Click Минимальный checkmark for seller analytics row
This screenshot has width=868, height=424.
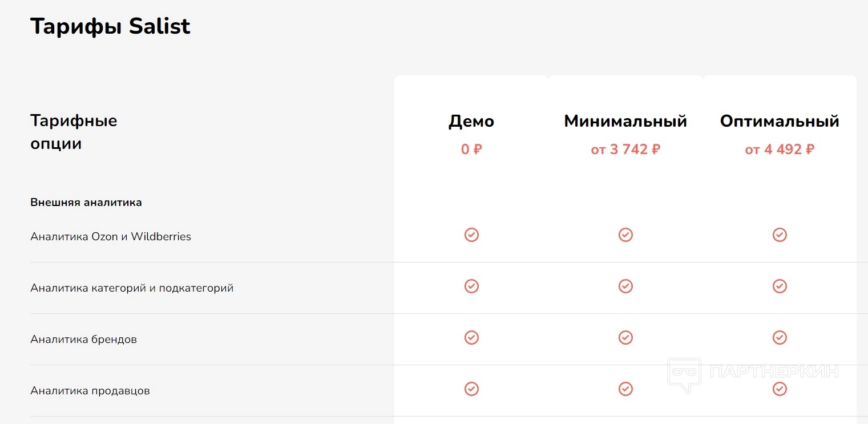pyautogui.click(x=625, y=389)
